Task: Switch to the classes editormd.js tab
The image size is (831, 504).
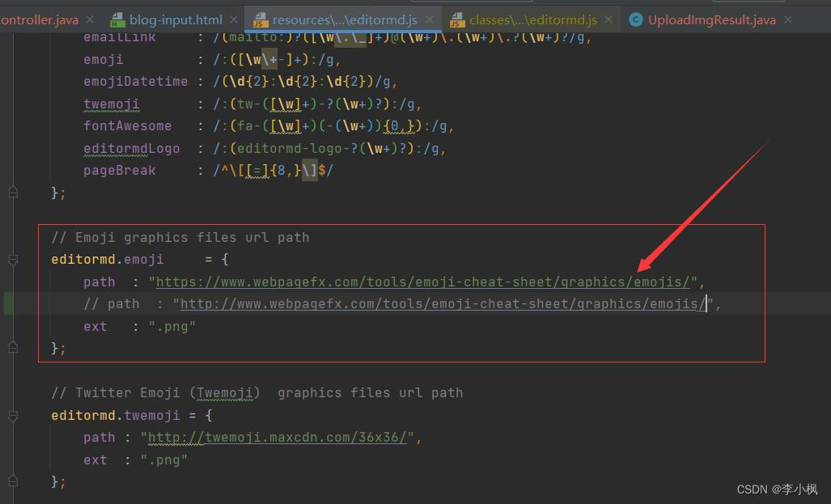Action: (532, 20)
